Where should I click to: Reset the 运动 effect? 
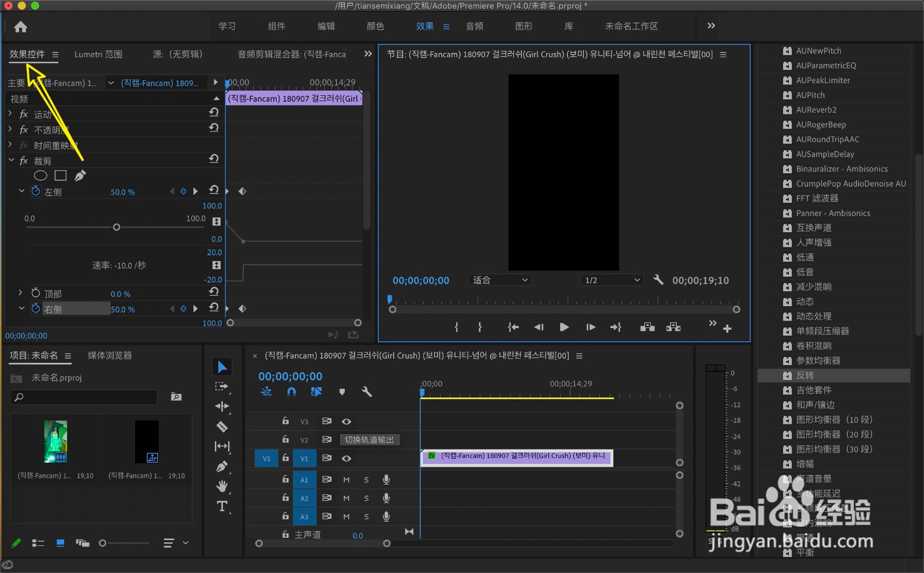click(x=214, y=112)
